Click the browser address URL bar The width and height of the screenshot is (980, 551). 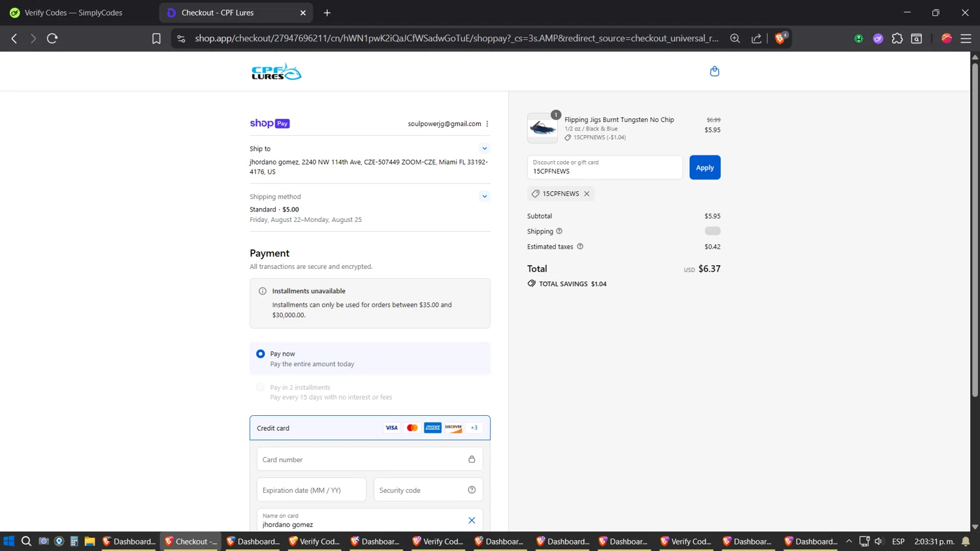[456, 39]
